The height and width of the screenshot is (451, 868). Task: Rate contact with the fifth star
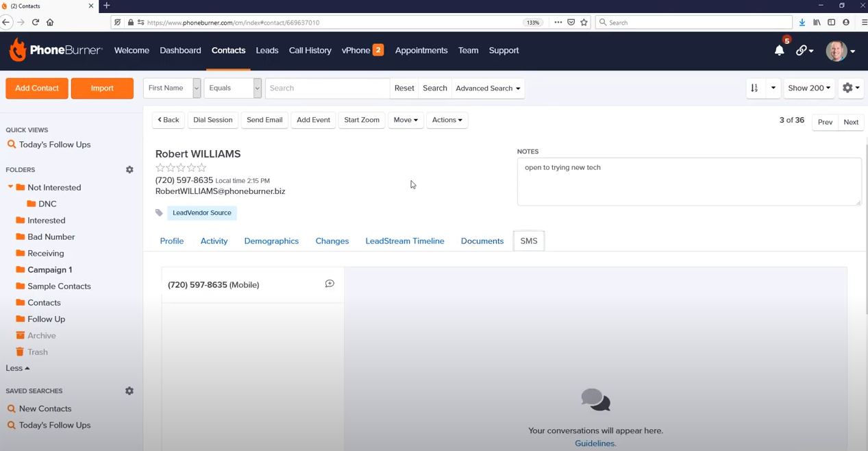[x=201, y=168]
